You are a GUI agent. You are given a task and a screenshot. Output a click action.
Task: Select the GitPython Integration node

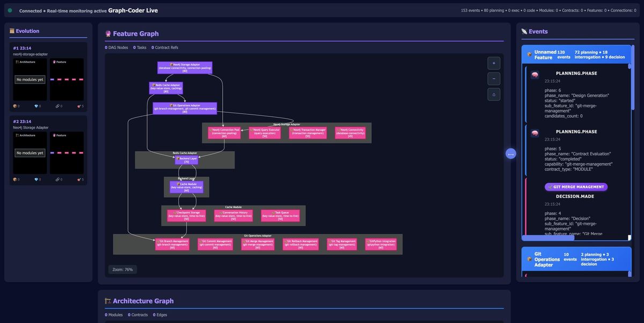(381, 245)
